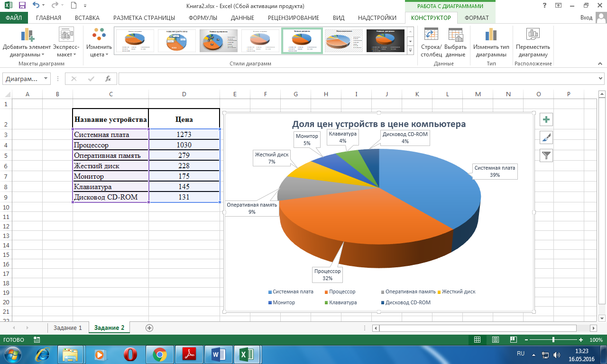Viewport: 607px width, 364px height.
Task: Expand the formula bar
Action: [601, 79]
